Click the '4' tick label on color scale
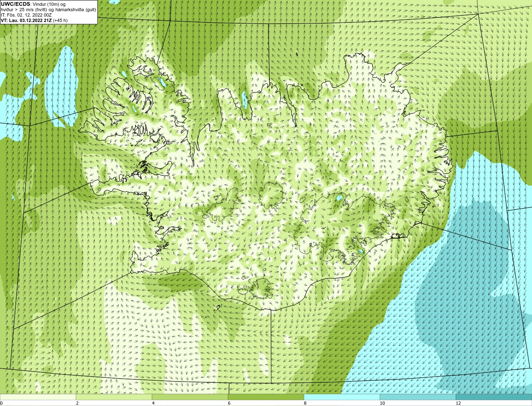 pyautogui.click(x=153, y=403)
